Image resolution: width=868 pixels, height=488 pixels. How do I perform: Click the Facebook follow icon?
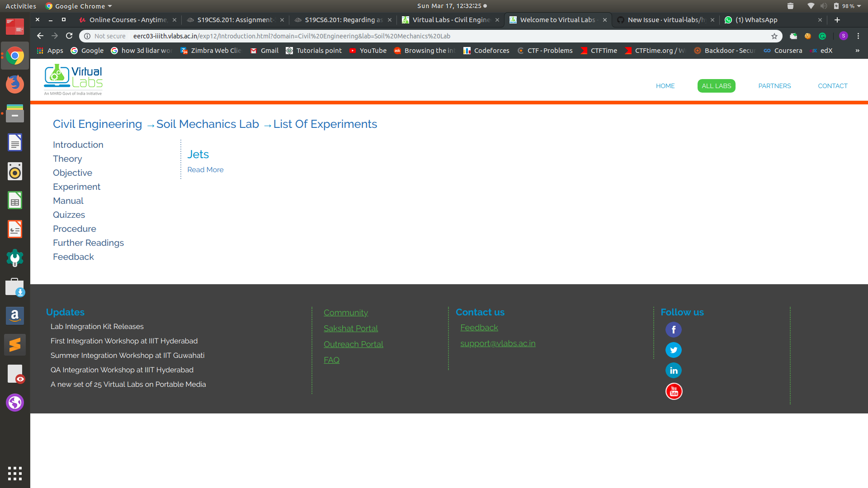[x=674, y=330]
